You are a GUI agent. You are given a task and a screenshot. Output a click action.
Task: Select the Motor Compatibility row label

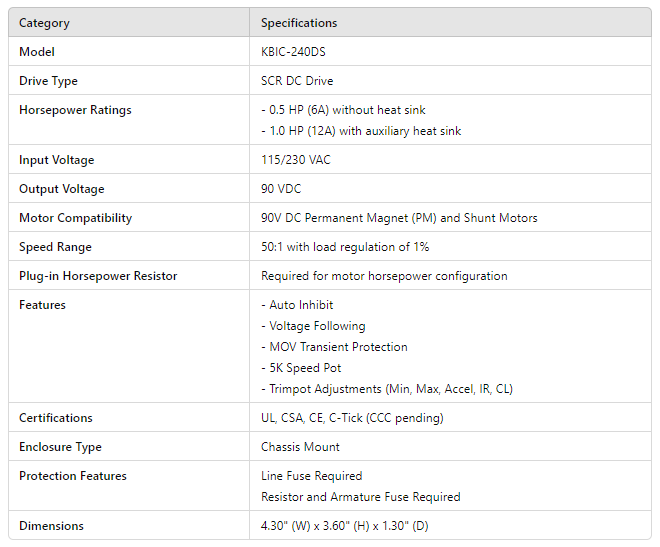(x=75, y=218)
